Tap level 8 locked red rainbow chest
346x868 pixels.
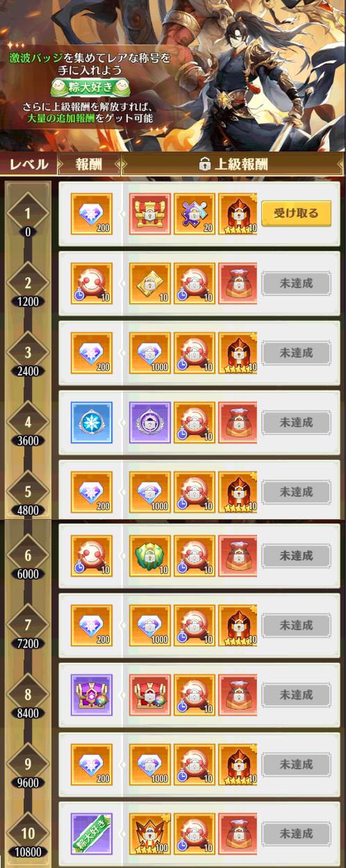(x=150, y=694)
